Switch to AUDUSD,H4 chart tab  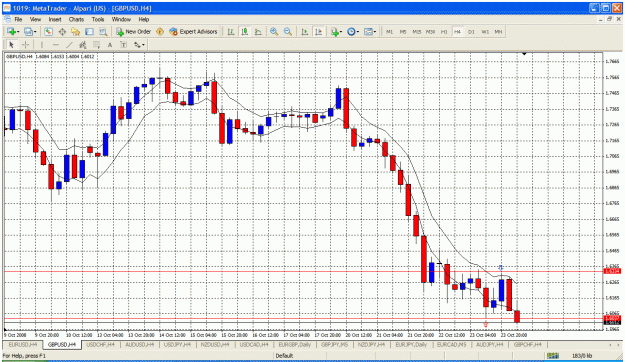coord(140,344)
